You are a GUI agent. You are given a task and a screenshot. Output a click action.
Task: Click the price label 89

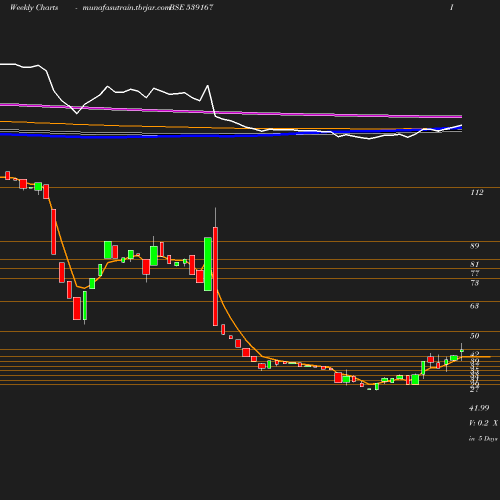tap(475, 246)
